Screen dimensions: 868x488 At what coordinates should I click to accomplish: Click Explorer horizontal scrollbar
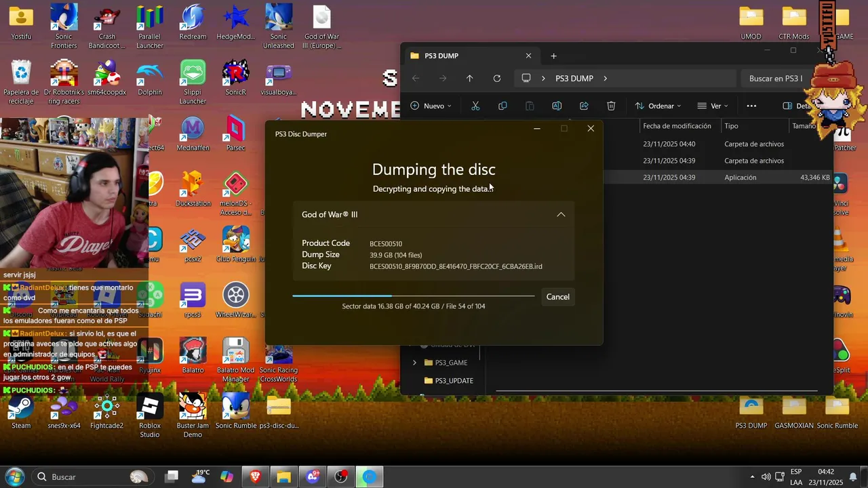click(x=656, y=391)
